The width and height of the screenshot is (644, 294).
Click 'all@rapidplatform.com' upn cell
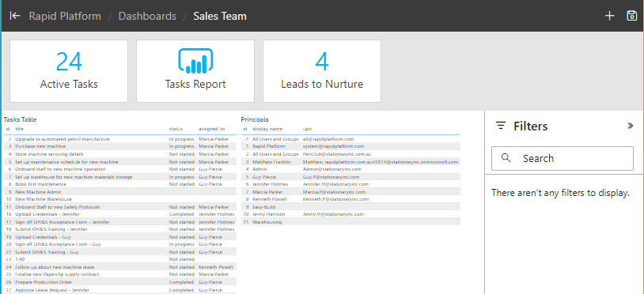328,139
